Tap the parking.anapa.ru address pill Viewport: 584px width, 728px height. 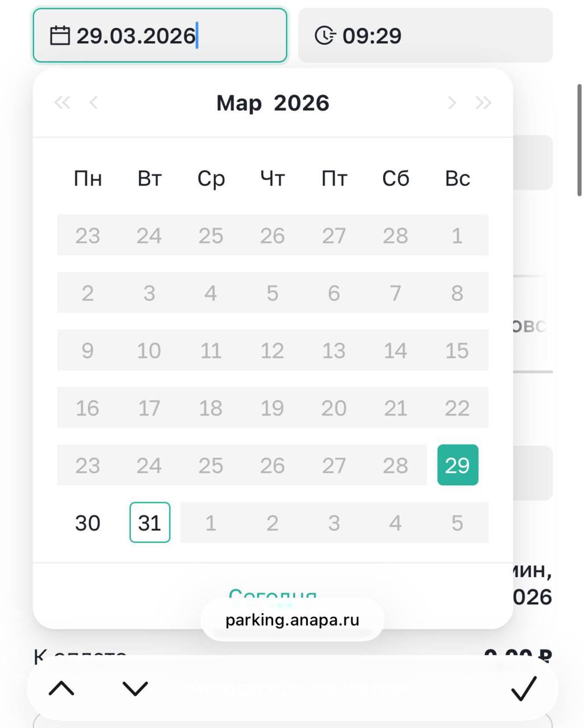[x=293, y=619]
